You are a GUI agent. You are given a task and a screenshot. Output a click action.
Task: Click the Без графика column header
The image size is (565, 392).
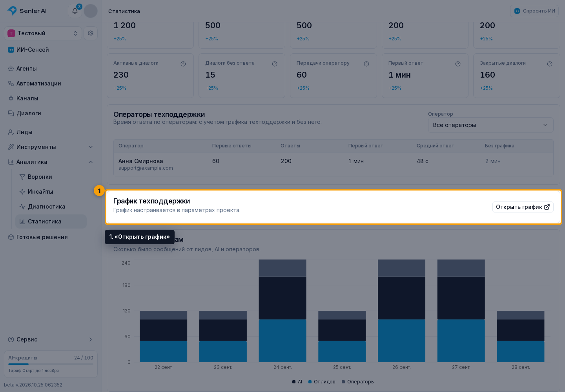[499, 146]
